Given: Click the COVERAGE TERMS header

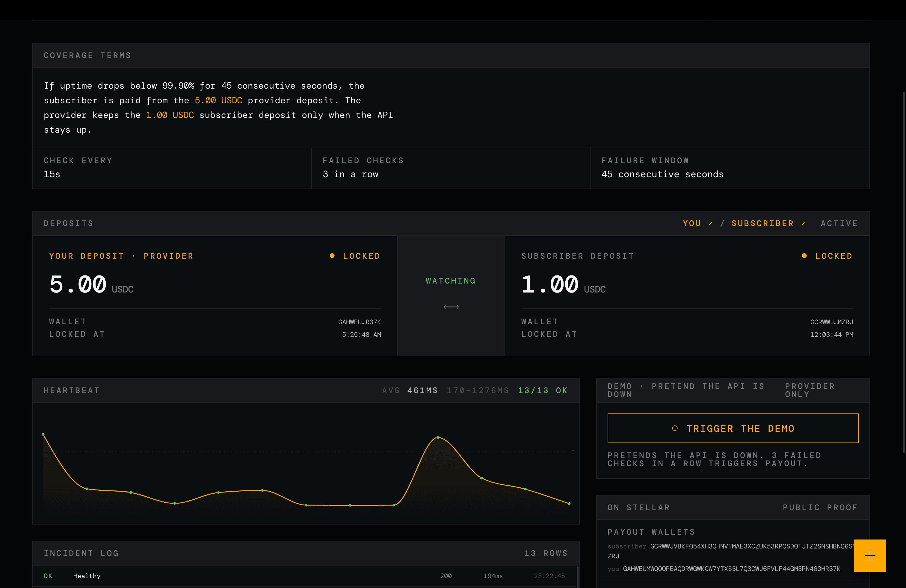Looking at the screenshot, I should (87, 55).
